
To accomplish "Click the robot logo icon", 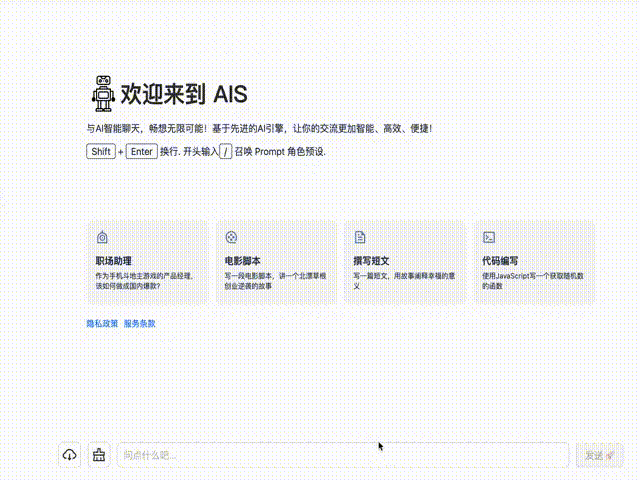I will tap(103, 94).
